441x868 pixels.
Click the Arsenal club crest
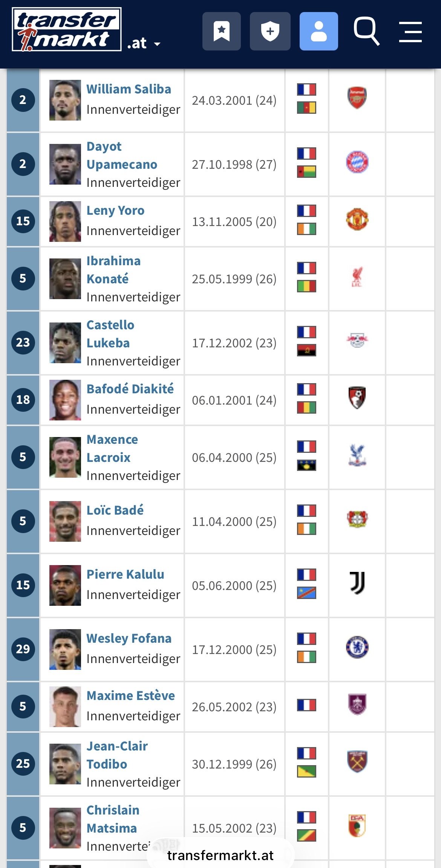tap(357, 98)
